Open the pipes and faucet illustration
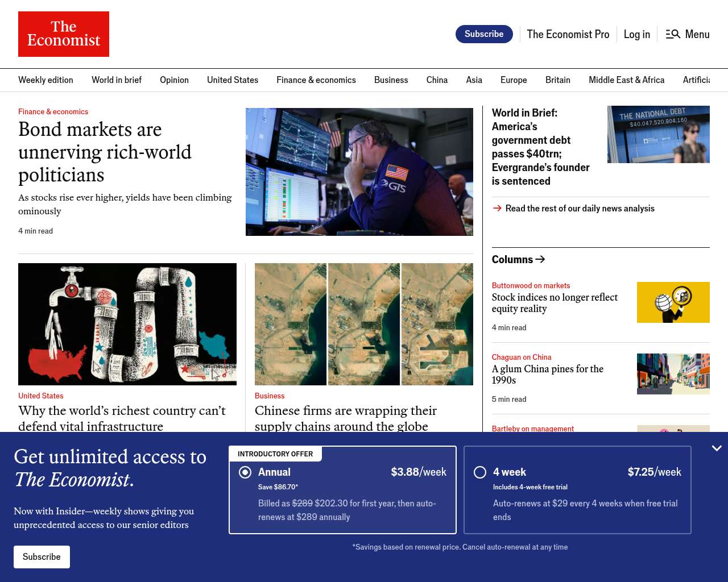Viewport: 728px width, 582px height. coord(127,324)
